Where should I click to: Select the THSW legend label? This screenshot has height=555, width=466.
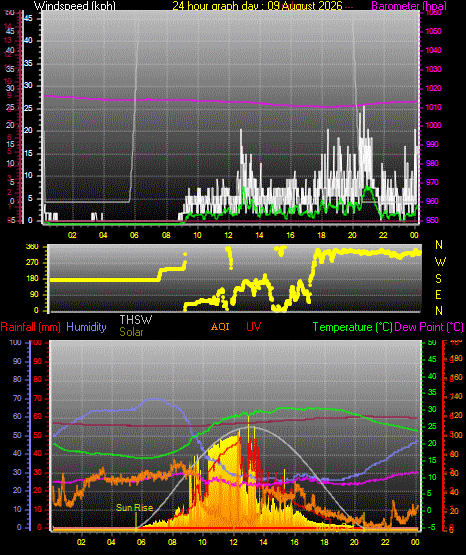(x=136, y=320)
